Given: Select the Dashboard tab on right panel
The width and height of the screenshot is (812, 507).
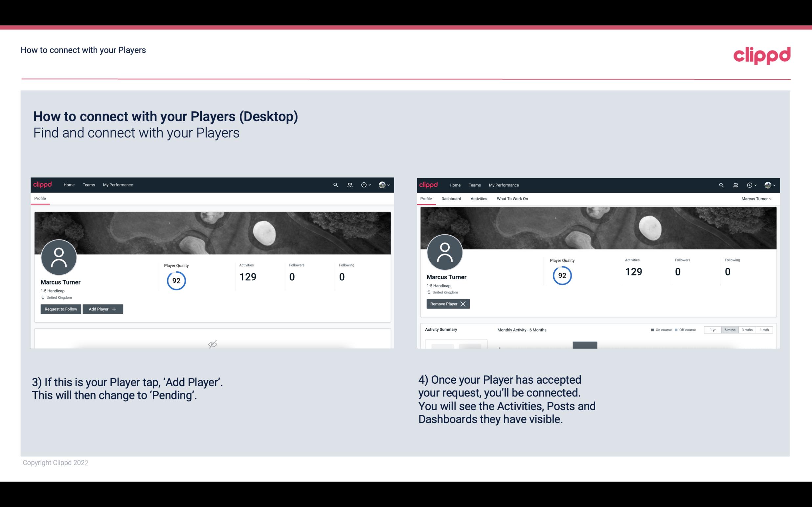Looking at the screenshot, I should 451,199.
